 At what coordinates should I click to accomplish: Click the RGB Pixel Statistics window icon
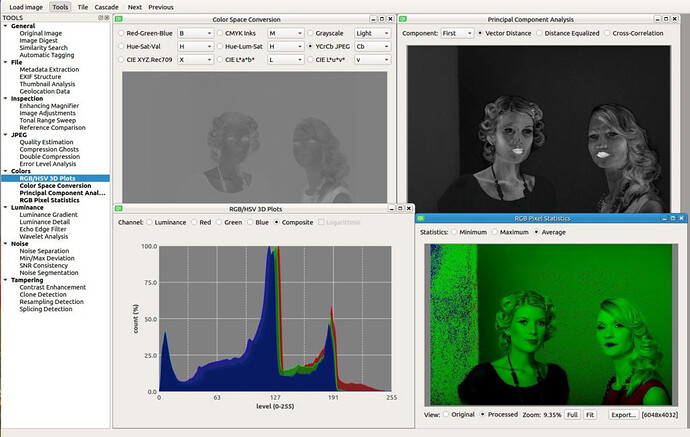[x=423, y=218]
